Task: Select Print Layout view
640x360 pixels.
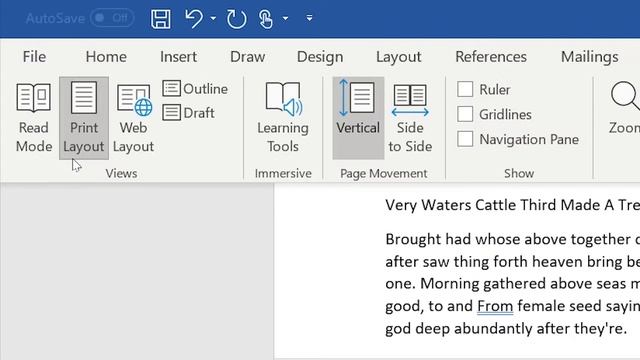Action: [84, 118]
